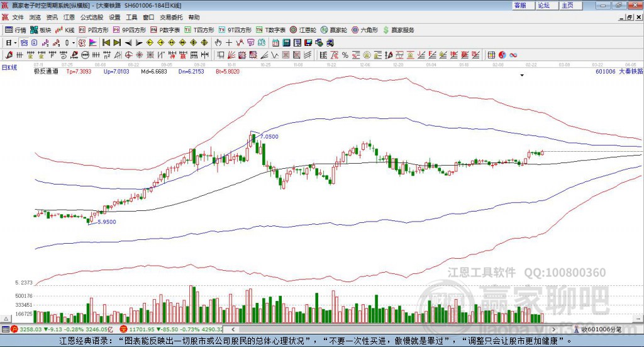Click the 论坛 forum button
The width and height of the screenshot is (644, 347).
547,5
